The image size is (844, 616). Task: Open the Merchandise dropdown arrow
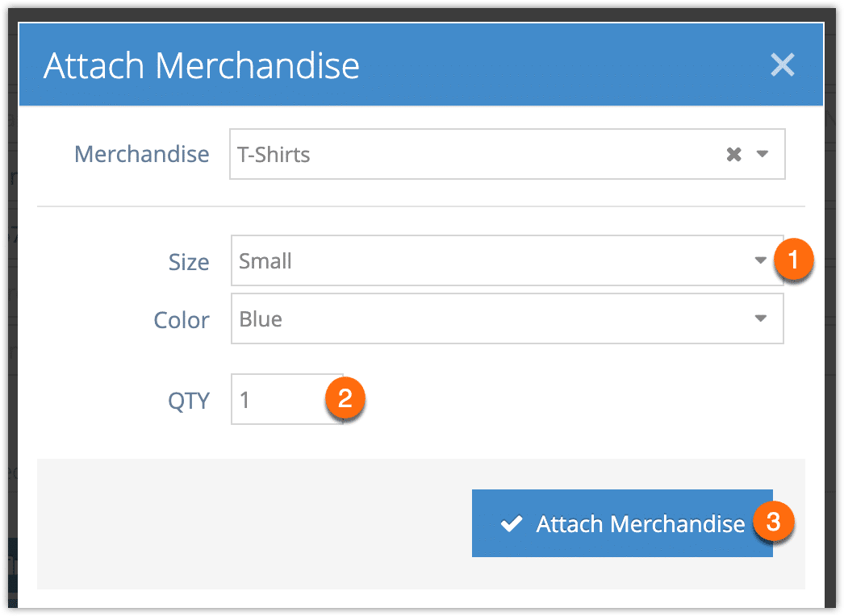763,154
